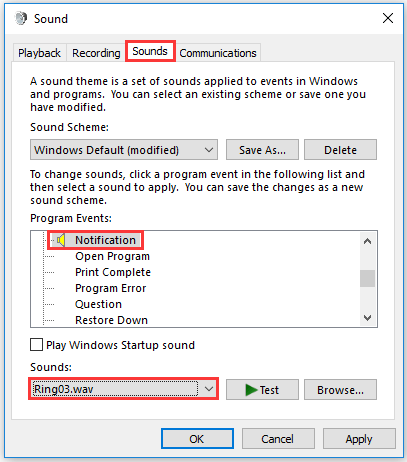This screenshot has width=407, height=462.
Task: Click the Sound title bar speaker icon
Action: point(21,18)
